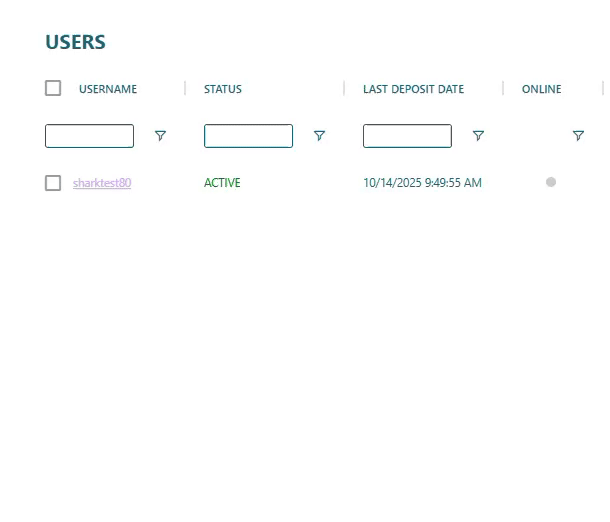The height and width of the screenshot is (522, 610).
Task: Sort by the Status column header
Action: 223,89
